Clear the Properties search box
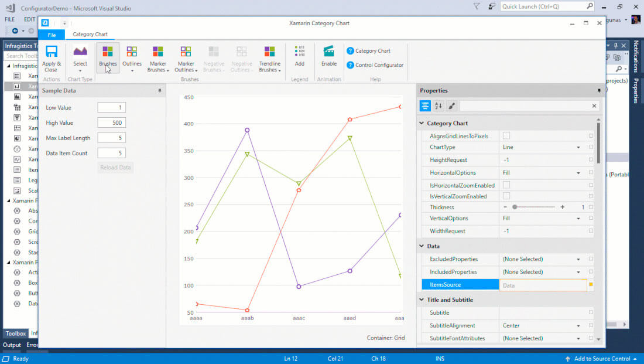Viewport: 644px width, 364px height. (594, 106)
